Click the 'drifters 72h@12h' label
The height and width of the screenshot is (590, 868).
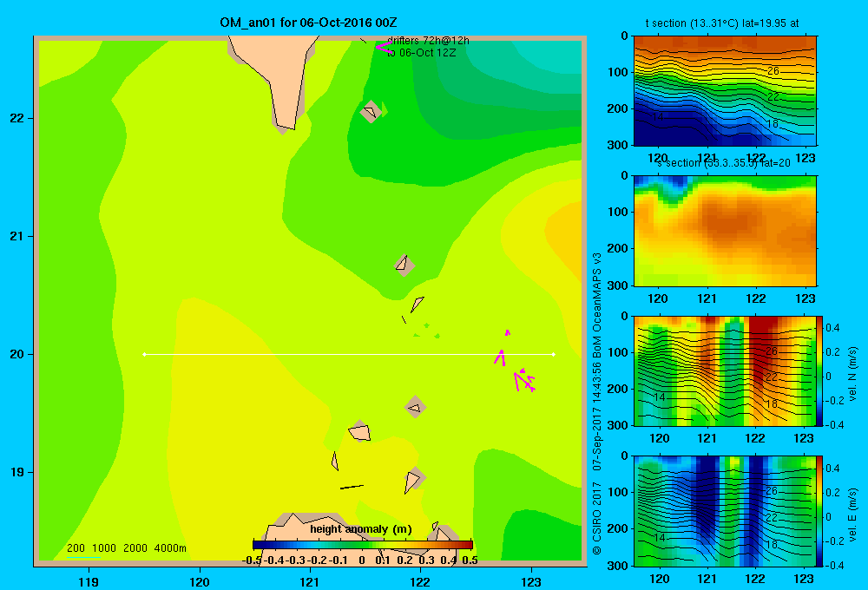[x=428, y=41]
